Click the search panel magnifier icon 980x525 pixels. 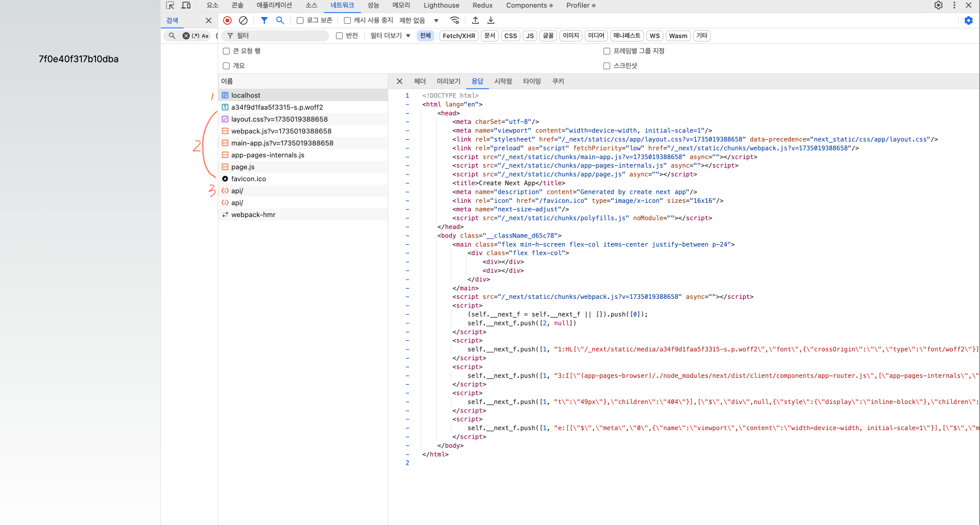point(172,36)
